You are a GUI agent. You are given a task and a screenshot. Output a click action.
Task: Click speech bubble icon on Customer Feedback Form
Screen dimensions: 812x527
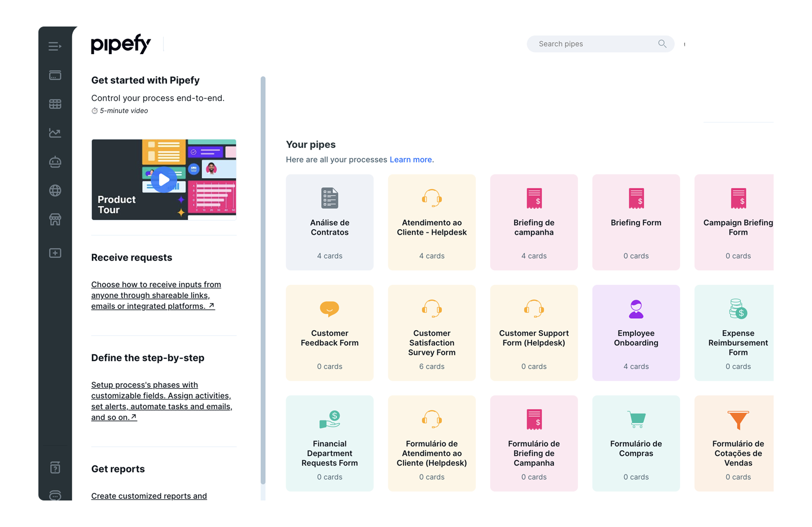tap(330, 309)
